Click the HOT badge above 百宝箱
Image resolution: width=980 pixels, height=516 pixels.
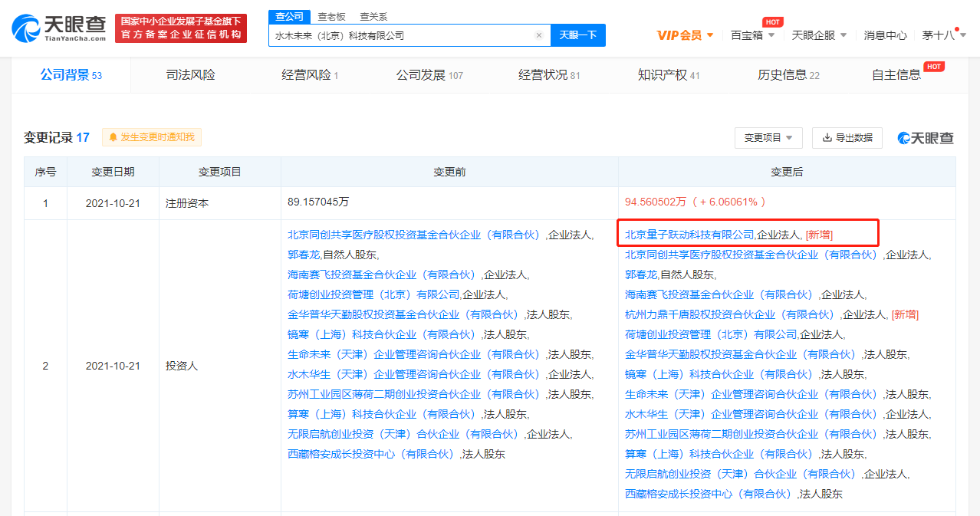[x=773, y=22]
